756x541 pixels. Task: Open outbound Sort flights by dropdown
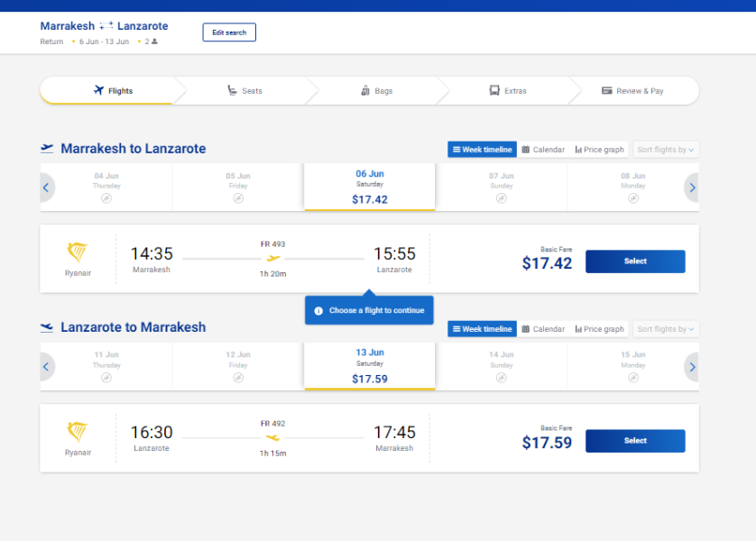click(x=666, y=150)
